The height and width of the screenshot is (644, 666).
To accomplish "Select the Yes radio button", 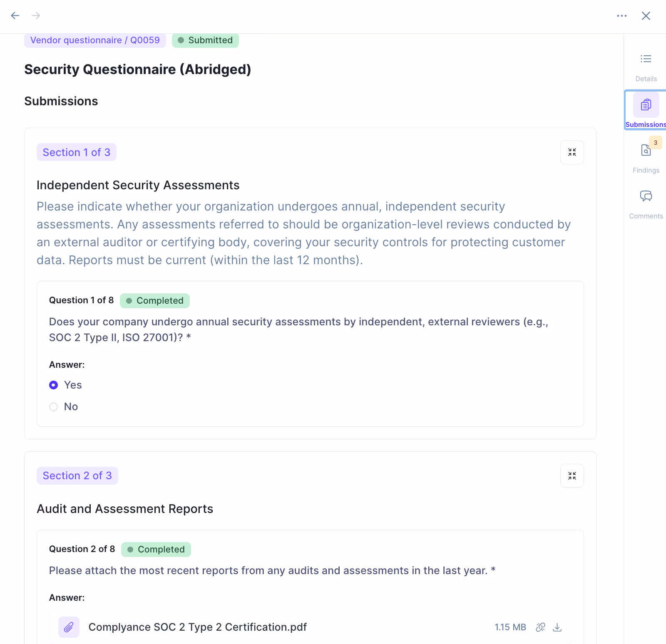I will click(x=53, y=385).
